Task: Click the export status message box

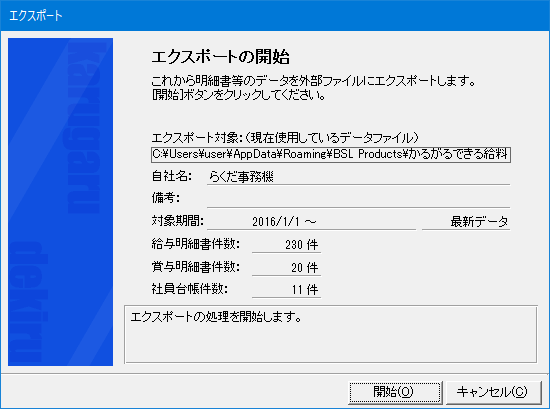Action: 331,334
